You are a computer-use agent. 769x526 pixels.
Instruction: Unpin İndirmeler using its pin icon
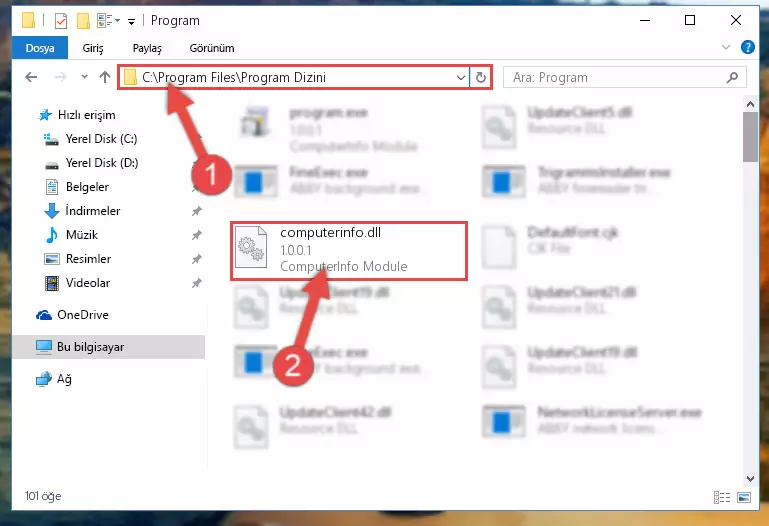[x=196, y=211]
